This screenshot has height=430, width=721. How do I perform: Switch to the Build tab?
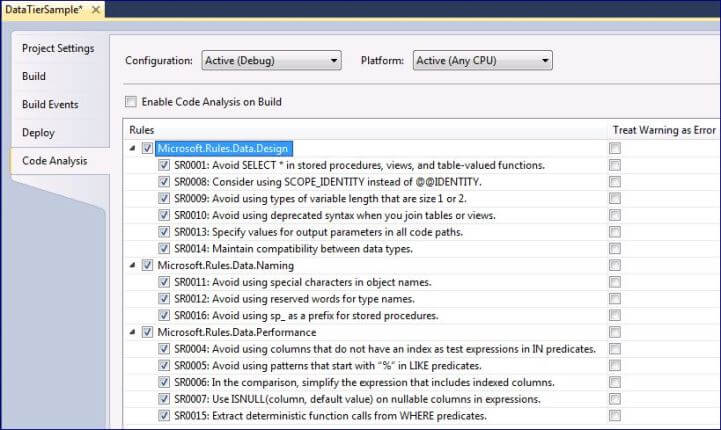[x=34, y=76]
